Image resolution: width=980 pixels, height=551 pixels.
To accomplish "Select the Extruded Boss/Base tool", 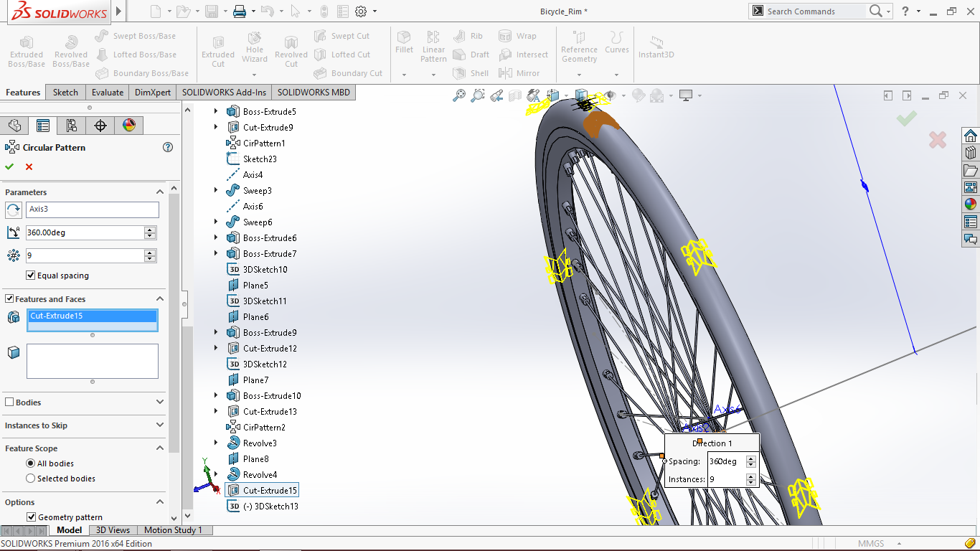I will pos(26,50).
